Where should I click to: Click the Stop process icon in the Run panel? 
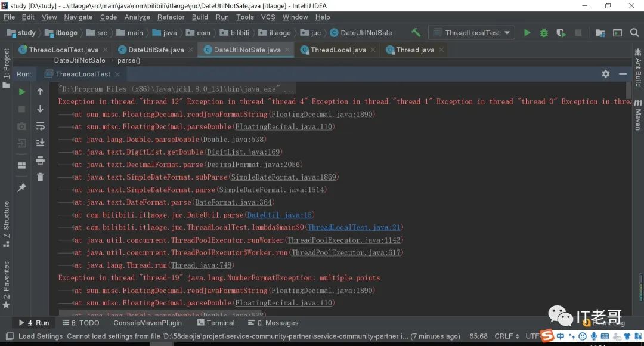22,109
